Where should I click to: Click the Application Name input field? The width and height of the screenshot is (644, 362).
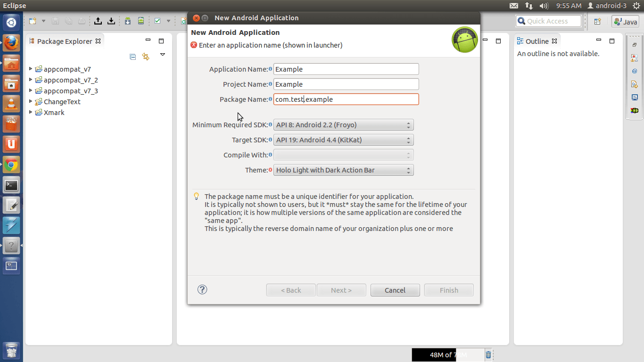pyautogui.click(x=346, y=69)
